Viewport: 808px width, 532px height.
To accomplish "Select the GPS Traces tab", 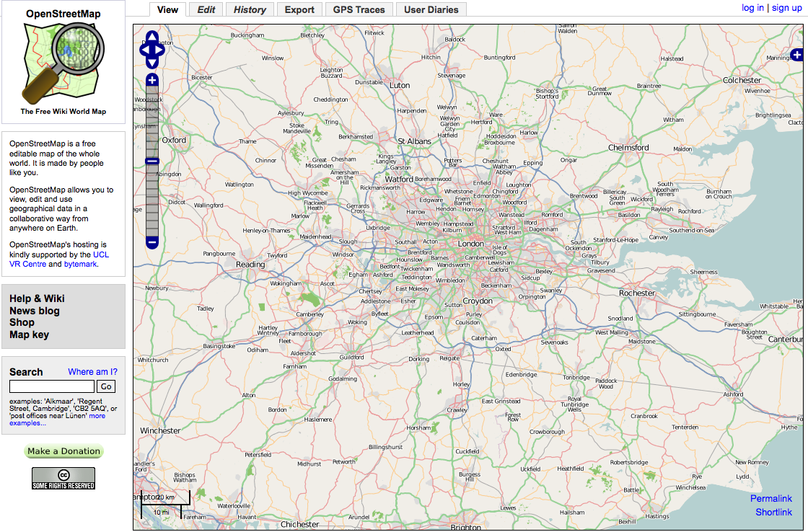I will 359,9.
